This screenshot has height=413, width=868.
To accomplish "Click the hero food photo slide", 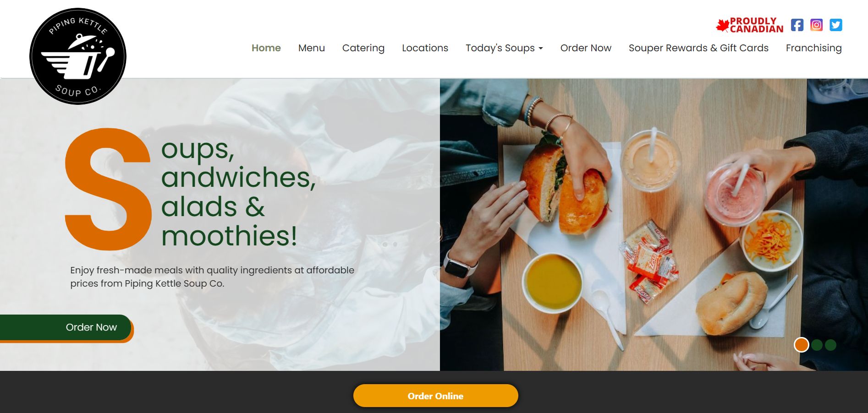I will [x=654, y=224].
